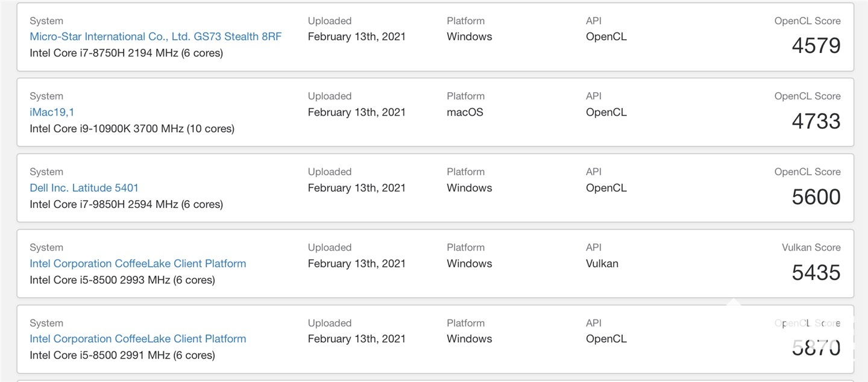
Task: Open CoffeeLake Client Platform Vulkan result
Action: (138, 263)
